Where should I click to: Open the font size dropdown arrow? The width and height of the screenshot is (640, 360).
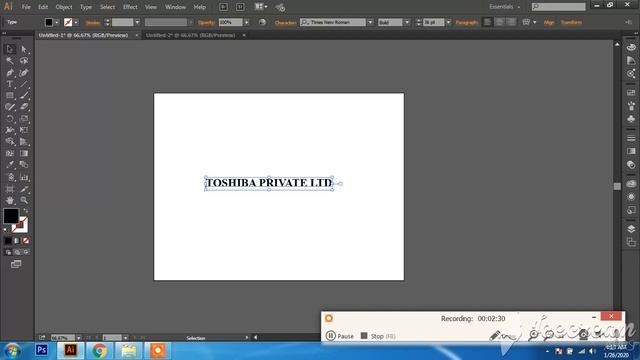tap(448, 22)
